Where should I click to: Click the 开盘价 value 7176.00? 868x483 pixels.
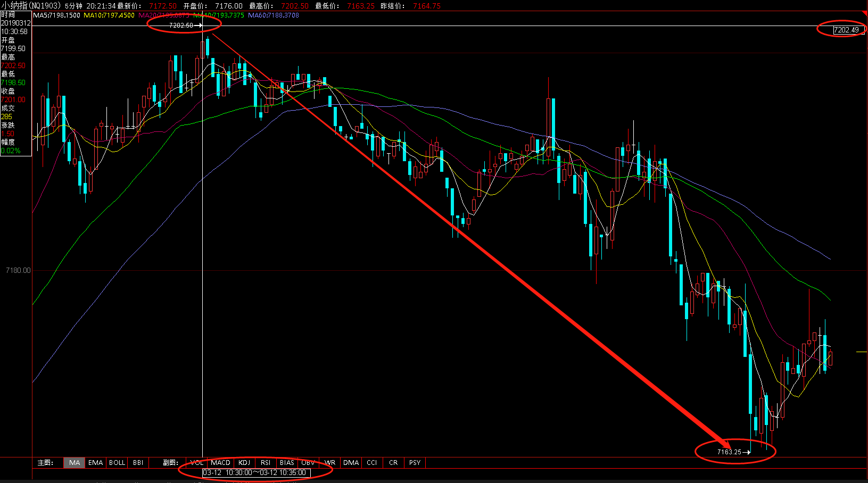(229, 6)
